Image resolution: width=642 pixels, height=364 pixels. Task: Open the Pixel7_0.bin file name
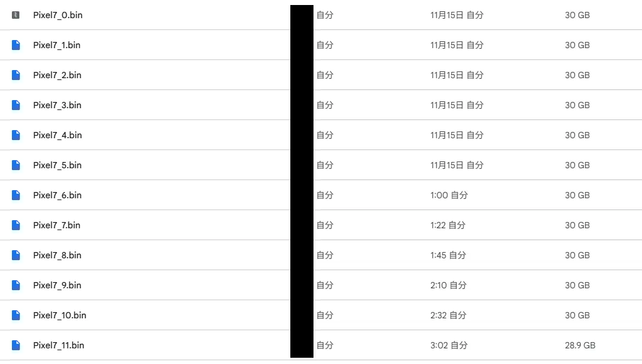point(58,15)
